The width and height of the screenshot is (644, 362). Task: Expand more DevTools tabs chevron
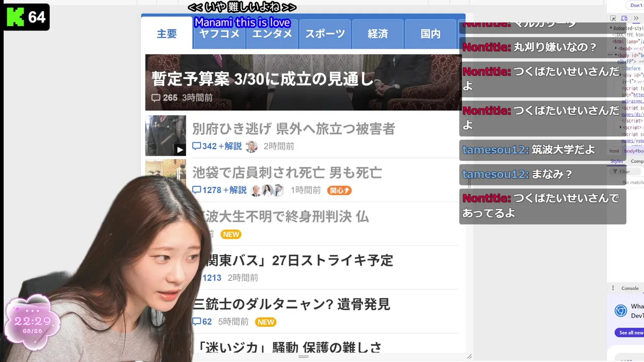[x=636, y=19]
